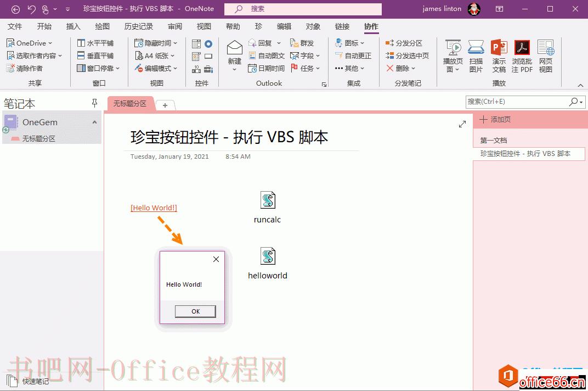588x391 pixels.
Task: Click 新建 Outlook mail envelope button
Action: pyautogui.click(x=235, y=55)
